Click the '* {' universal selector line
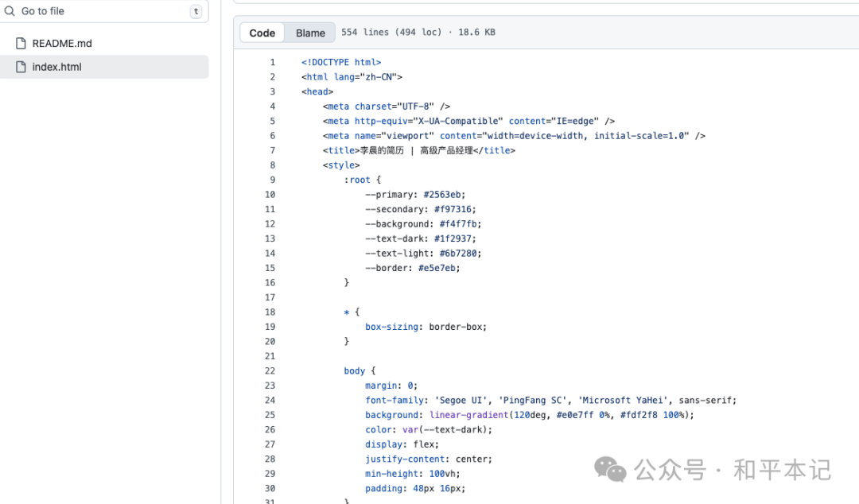The width and height of the screenshot is (859, 504). (352, 312)
